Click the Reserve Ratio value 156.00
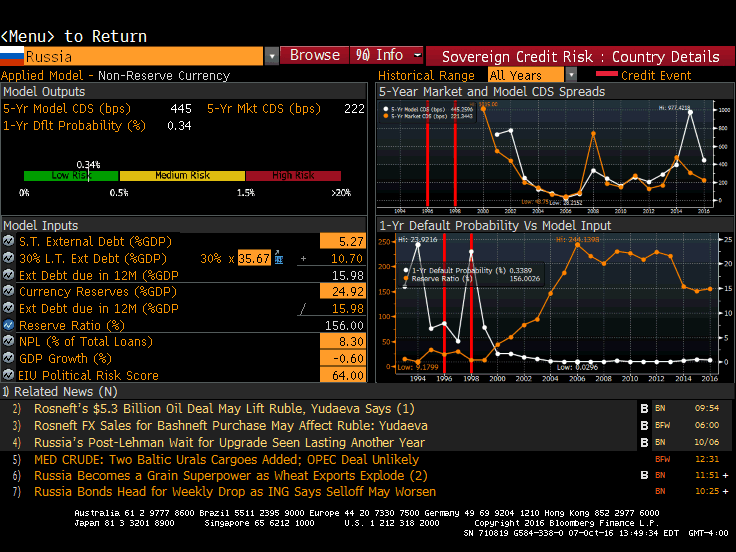Screen dimensions: 736x552 click(344, 326)
